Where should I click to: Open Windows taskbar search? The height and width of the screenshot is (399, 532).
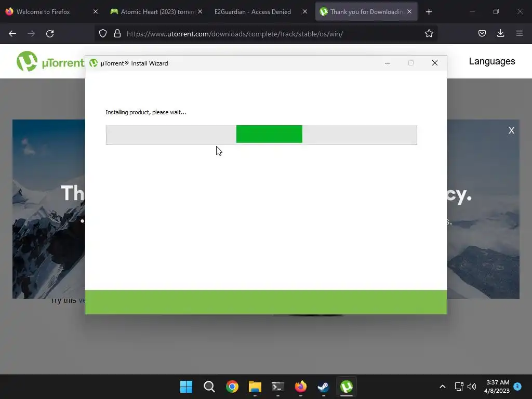(x=209, y=387)
